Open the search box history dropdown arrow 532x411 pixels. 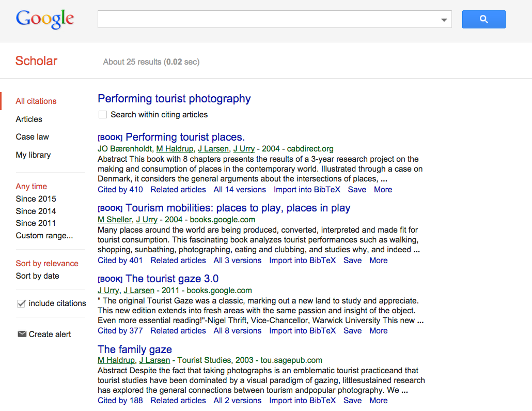click(443, 19)
